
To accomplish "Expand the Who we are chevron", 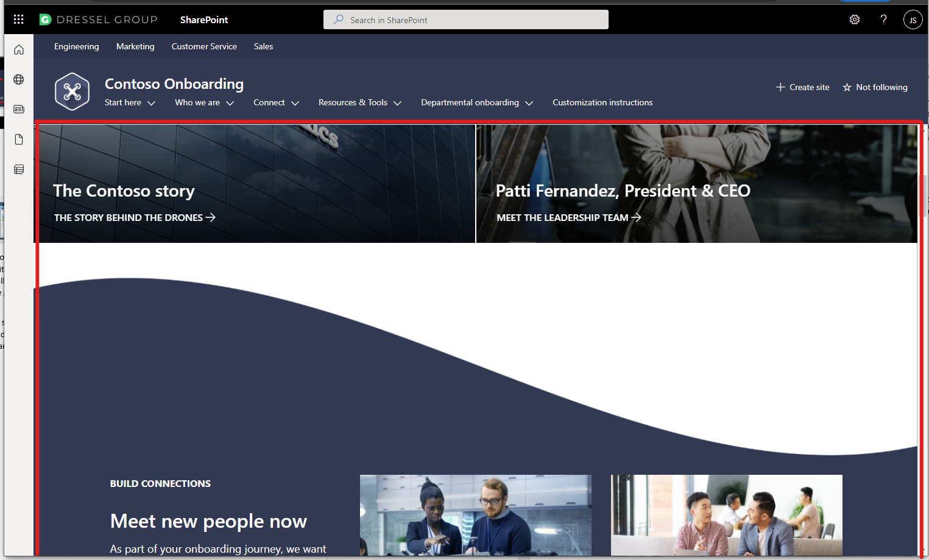I will [x=230, y=103].
